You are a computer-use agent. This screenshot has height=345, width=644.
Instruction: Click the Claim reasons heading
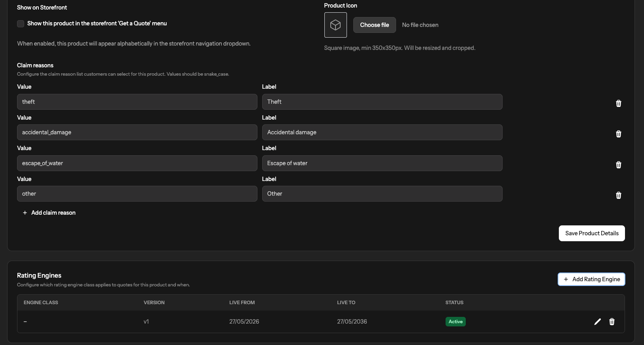35,65
